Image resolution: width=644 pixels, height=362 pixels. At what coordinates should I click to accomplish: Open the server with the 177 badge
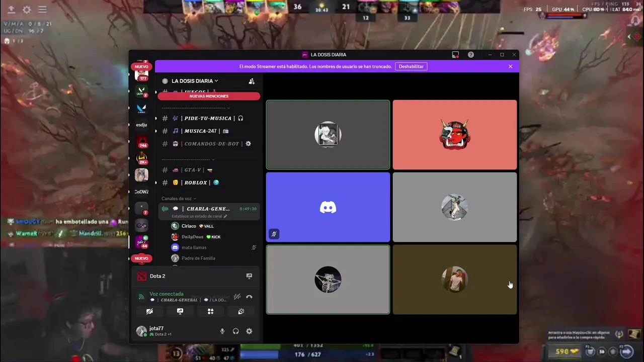(142, 75)
